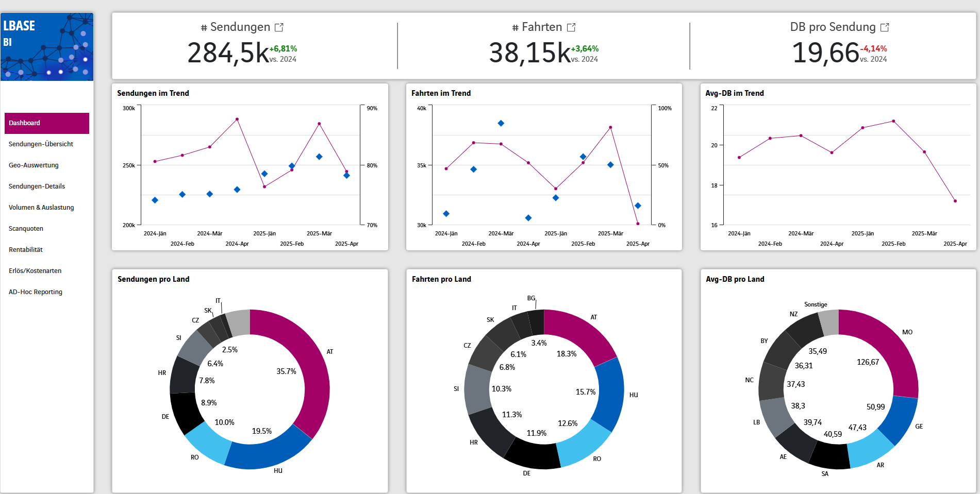This screenshot has height=494, width=980.
Task: Select BY segment in Avg-DB pro Land donut
Action: 782,351
